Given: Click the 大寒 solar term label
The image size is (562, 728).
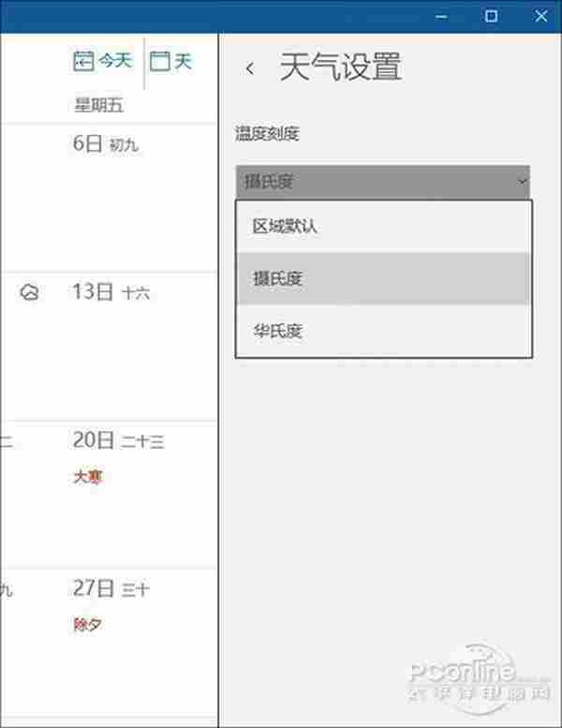Looking at the screenshot, I should coord(87,477).
